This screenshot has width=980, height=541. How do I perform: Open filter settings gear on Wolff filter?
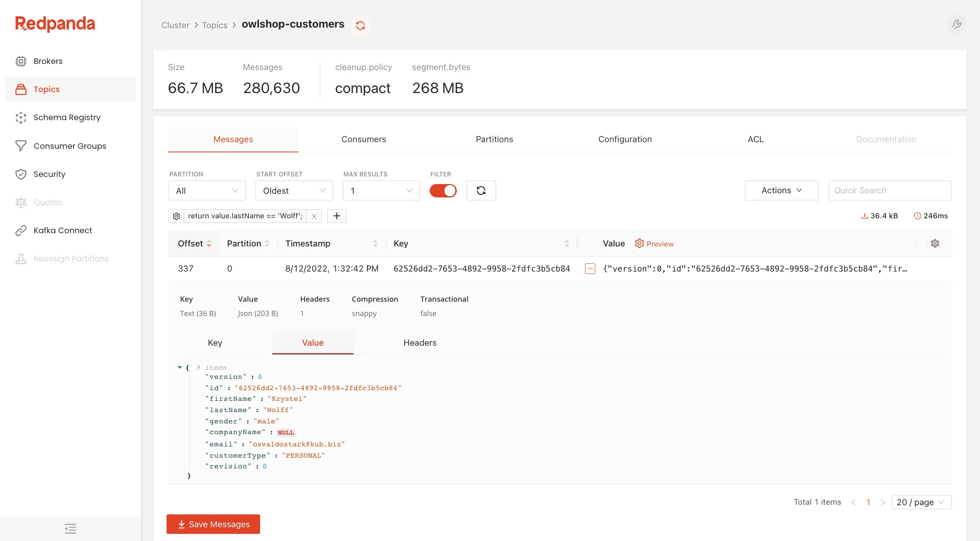(176, 216)
